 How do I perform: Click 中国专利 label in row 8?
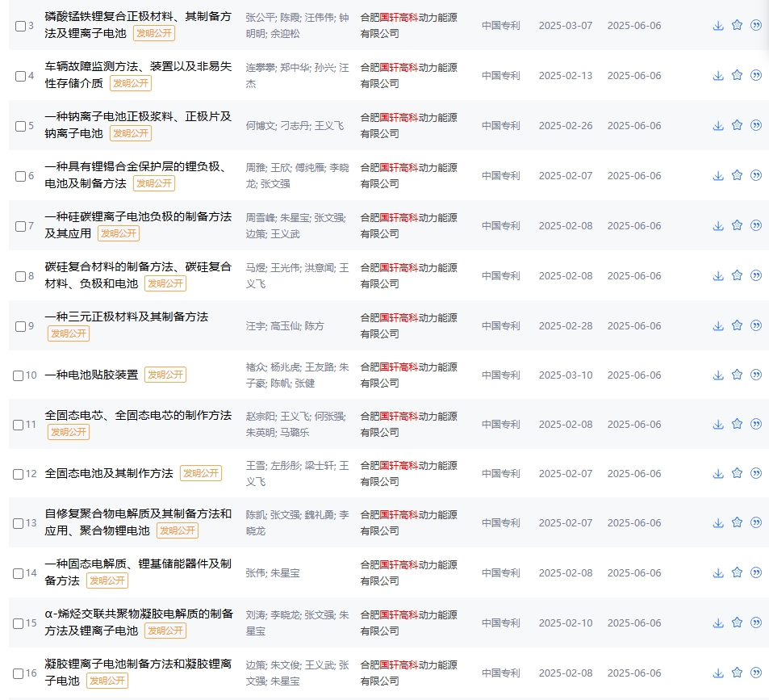click(500, 276)
